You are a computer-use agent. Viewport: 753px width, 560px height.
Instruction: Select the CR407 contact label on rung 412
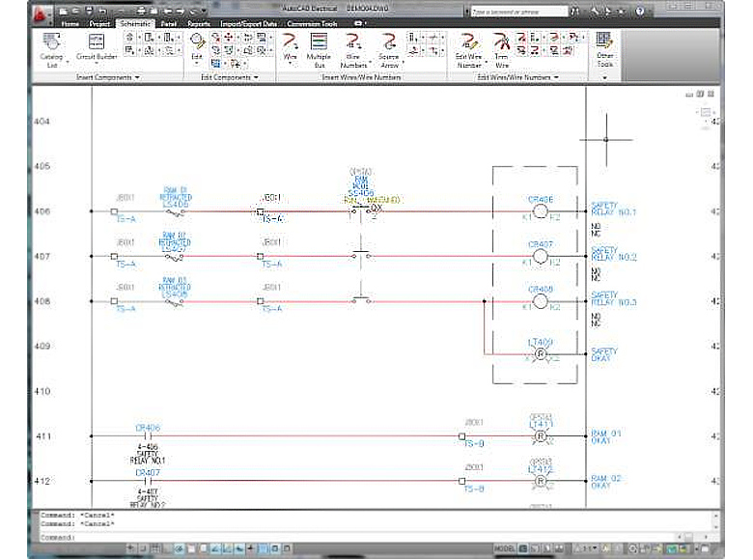coord(148,472)
